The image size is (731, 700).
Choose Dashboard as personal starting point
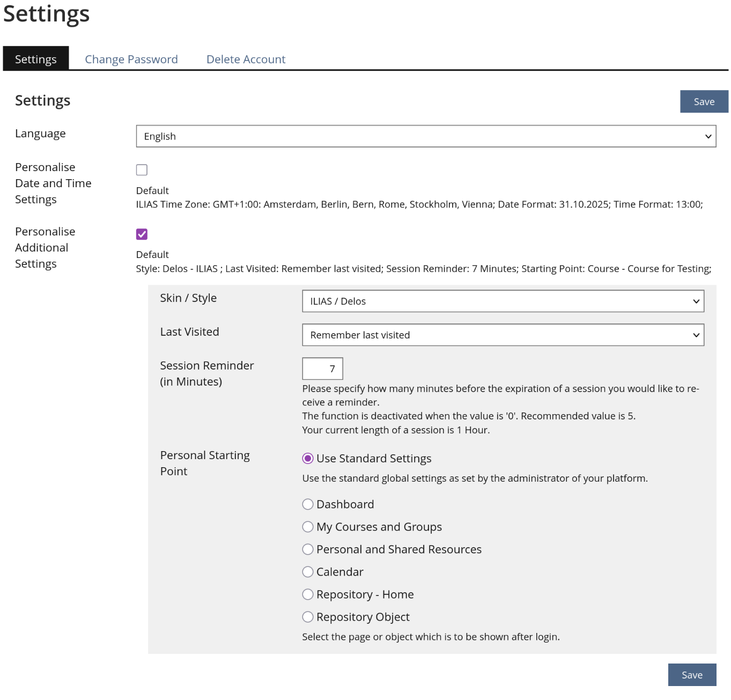pos(308,504)
